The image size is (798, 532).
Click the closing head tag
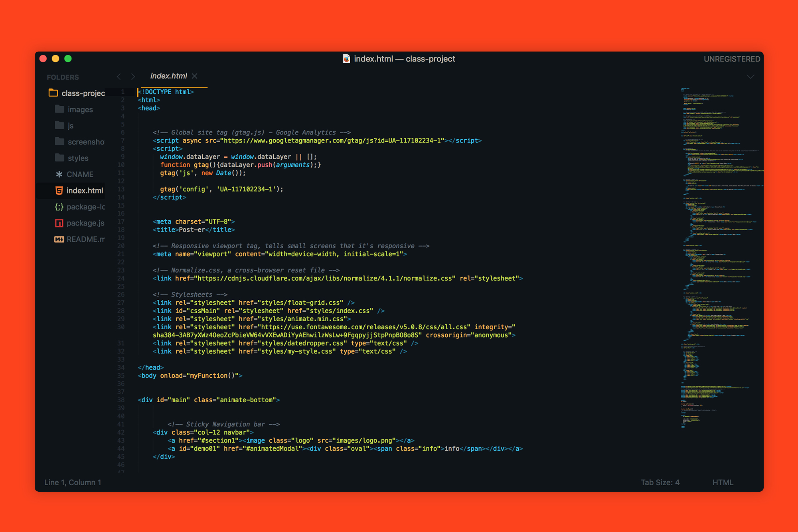150,368
